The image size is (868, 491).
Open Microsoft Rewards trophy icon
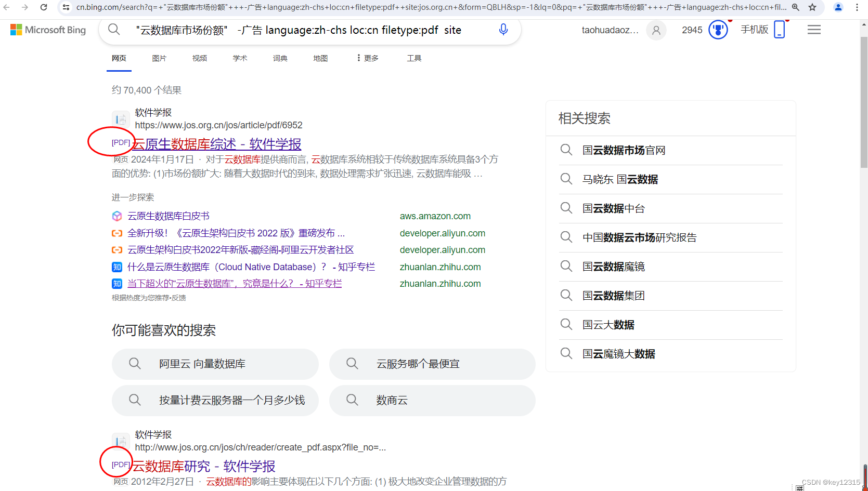pos(718,30)
